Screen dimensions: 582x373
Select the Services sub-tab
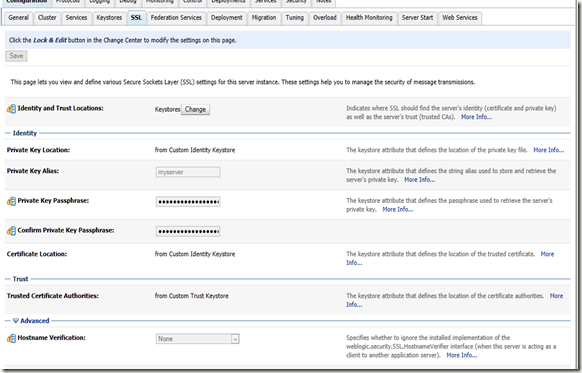[x=76, y=18]
